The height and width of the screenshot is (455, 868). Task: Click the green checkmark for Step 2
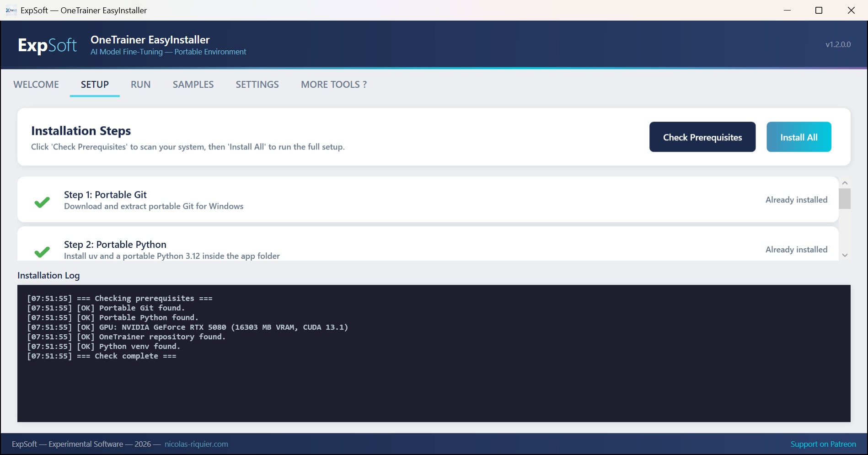point(42,252)
